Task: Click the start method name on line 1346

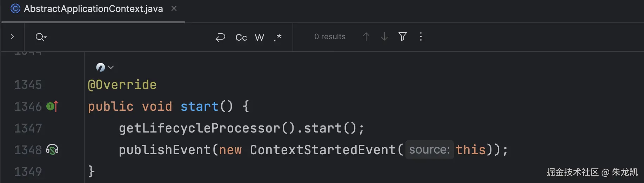Action: click(x=199, y=106)
